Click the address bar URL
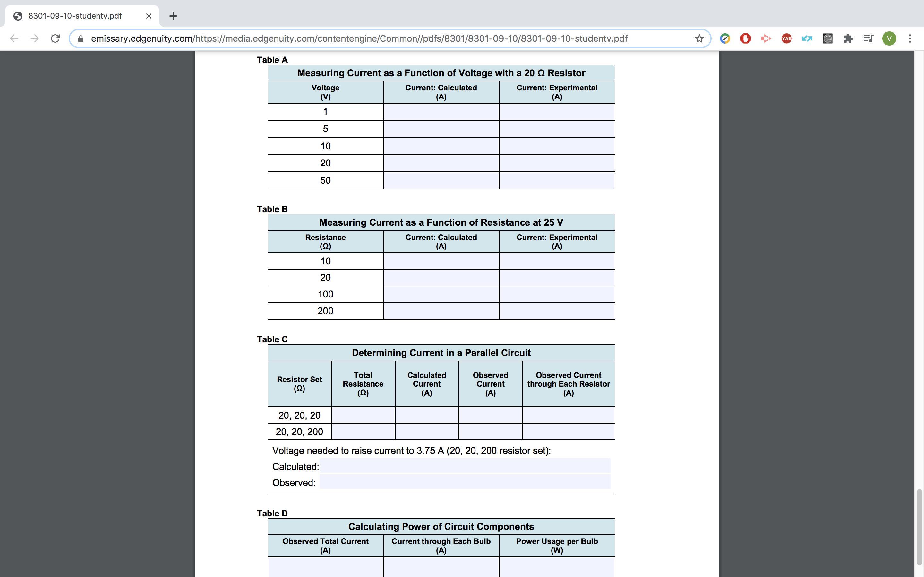Image resolution: width=924 pixels, height=577 pixels. coord(359,38)
